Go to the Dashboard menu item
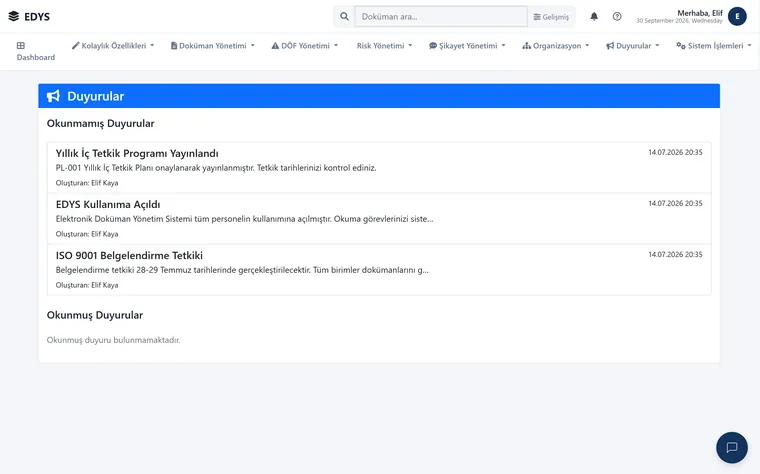The image size is (760, 474). point(36,51)
